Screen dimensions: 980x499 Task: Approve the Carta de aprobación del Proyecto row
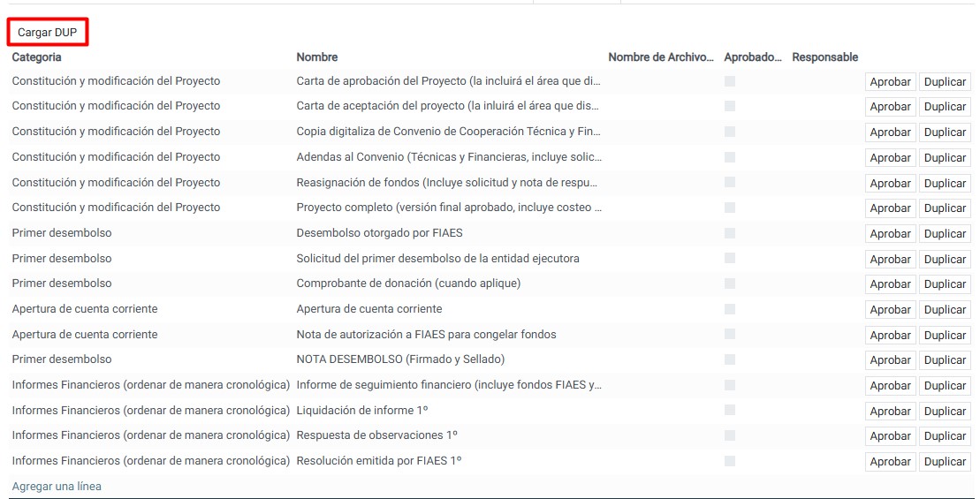click(x=890, y=81)
